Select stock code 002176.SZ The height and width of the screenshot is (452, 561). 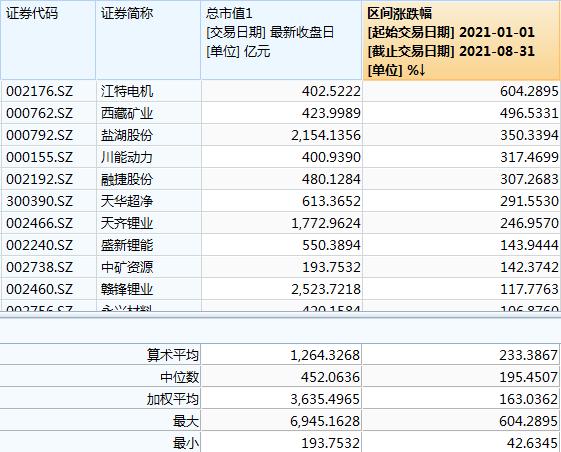point(39,91)
